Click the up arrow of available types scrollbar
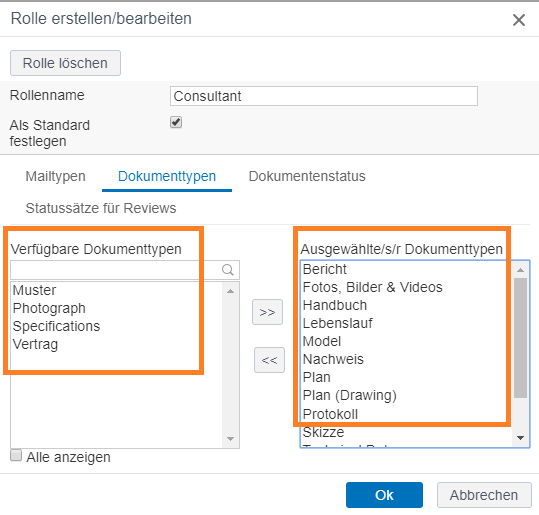 [x=231, y=291]
